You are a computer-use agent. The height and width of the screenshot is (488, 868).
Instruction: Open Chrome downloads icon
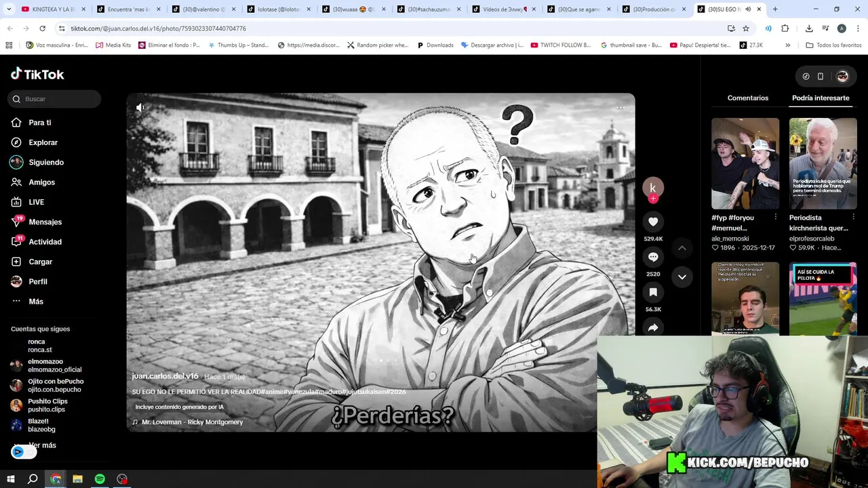tap(809, 28)
